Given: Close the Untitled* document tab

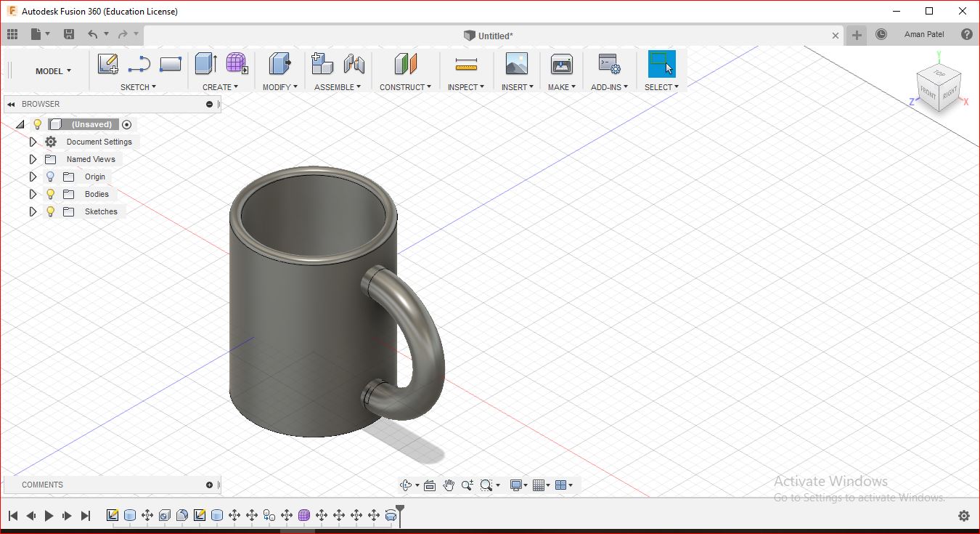Looking at the screenshot, I should [836, 36].
